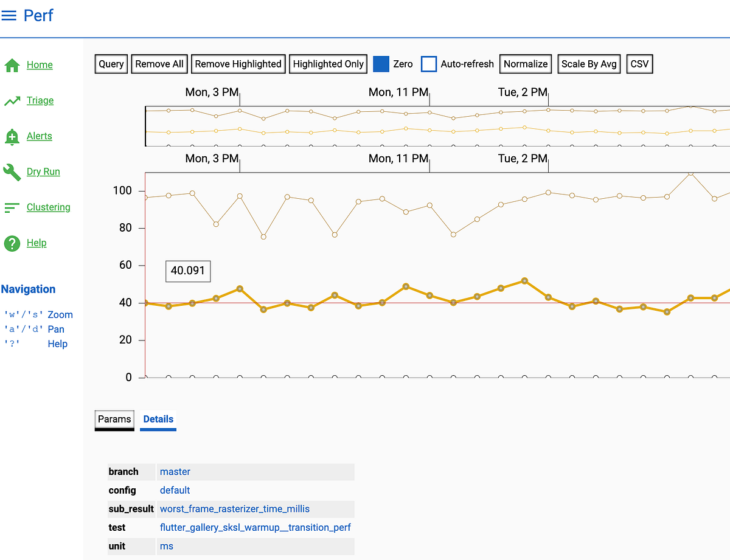Click the Perf logo heading
Viewport: 730px width, 560px height.
click(x=38, y=16)
